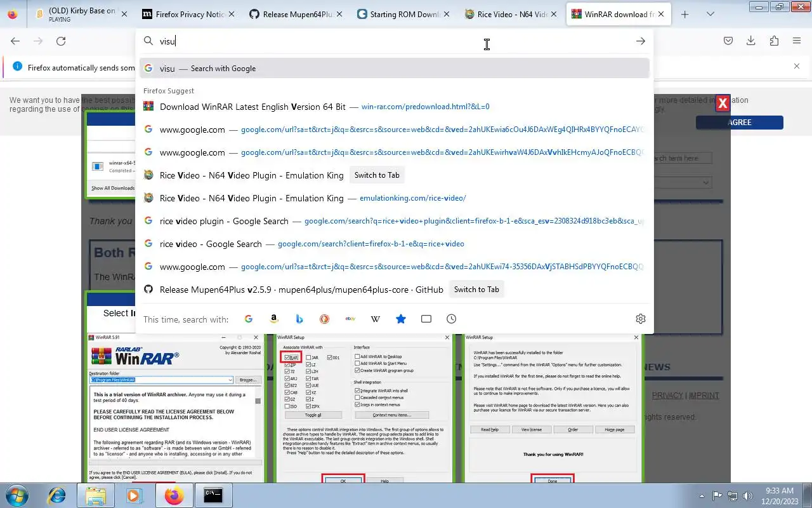812x508 pixels.
Task: Open Windows Start menu
Action: [x=17, y=495]
